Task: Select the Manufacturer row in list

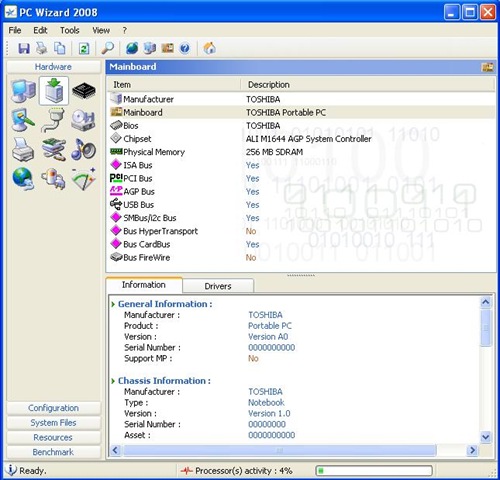Action: point(301,99)
